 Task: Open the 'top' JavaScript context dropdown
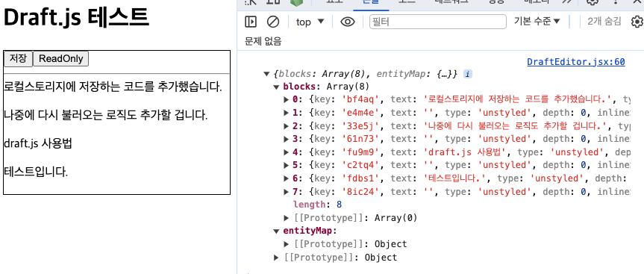click(310, 22)
